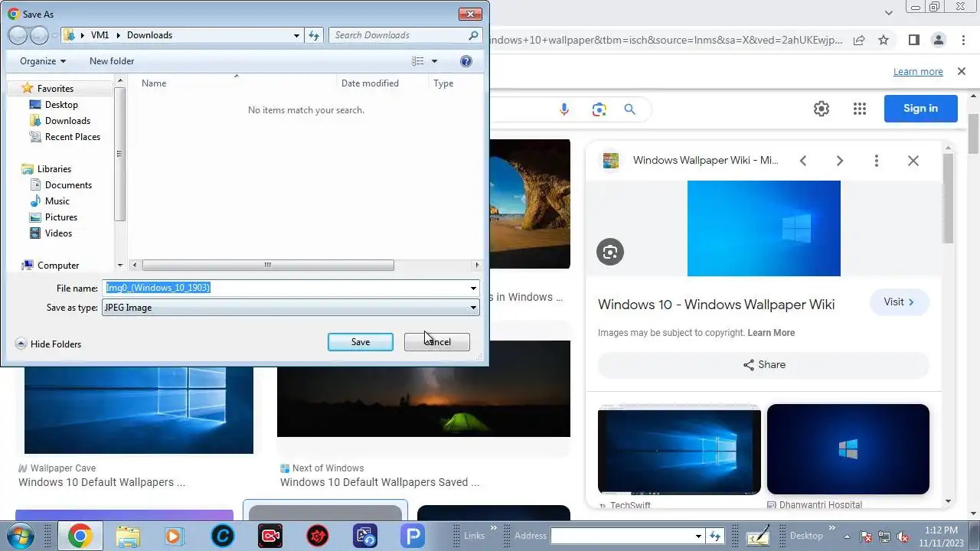Open the taskbar media player icon
Screen dimensions: 980x551
point(175,536)
